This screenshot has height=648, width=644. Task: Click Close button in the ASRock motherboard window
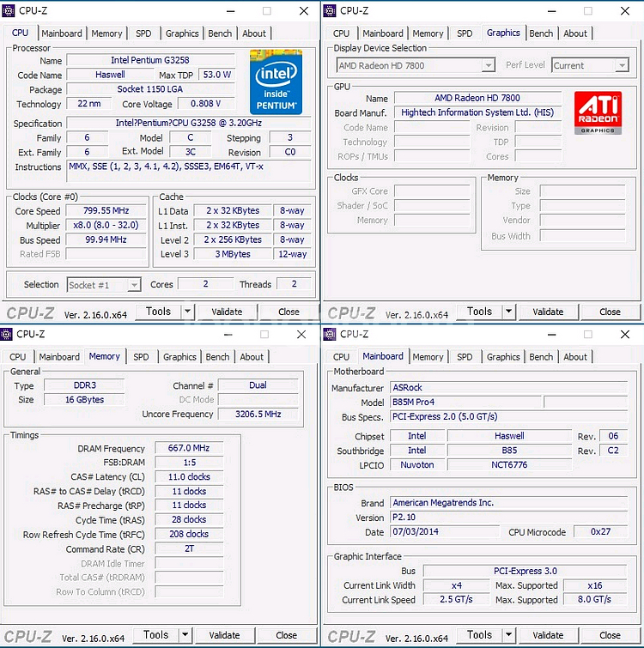610,635
